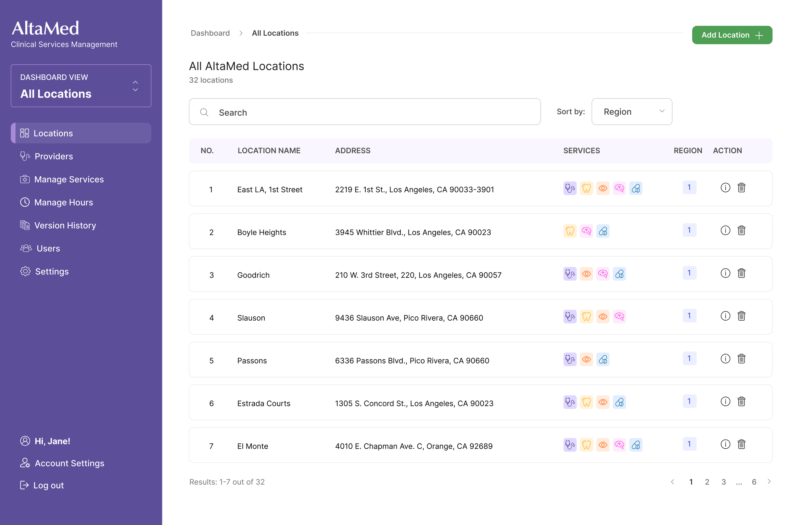Click the ADDRESS column header

pos(352,151)
